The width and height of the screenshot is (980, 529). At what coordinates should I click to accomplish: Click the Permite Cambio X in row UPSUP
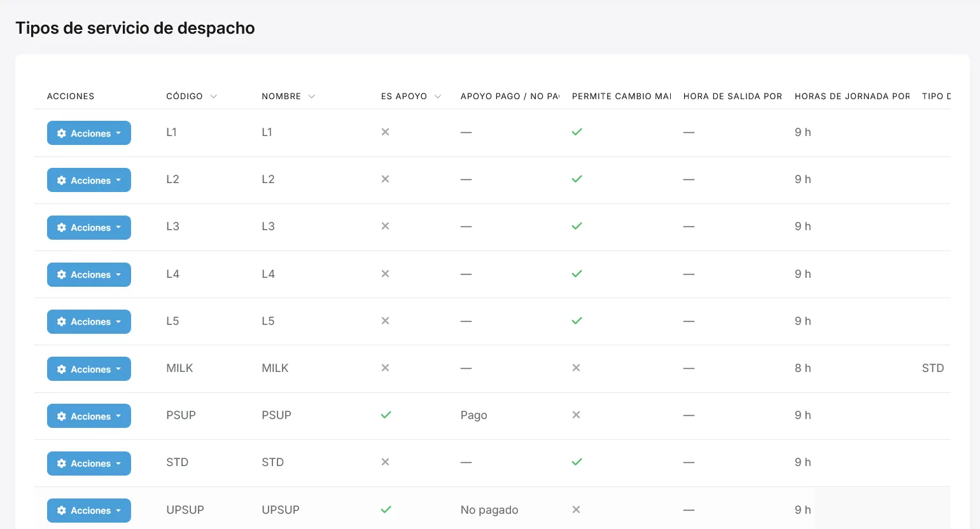pyautogui.click(x=576, y=510)
